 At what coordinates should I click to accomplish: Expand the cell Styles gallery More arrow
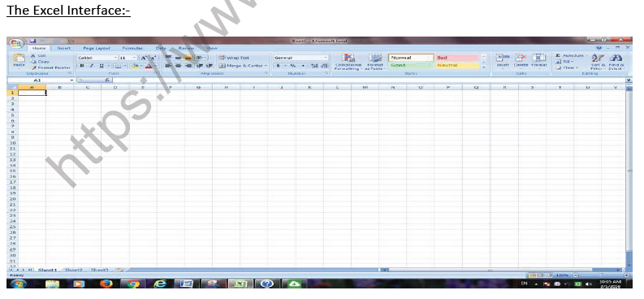coord(484,67)
